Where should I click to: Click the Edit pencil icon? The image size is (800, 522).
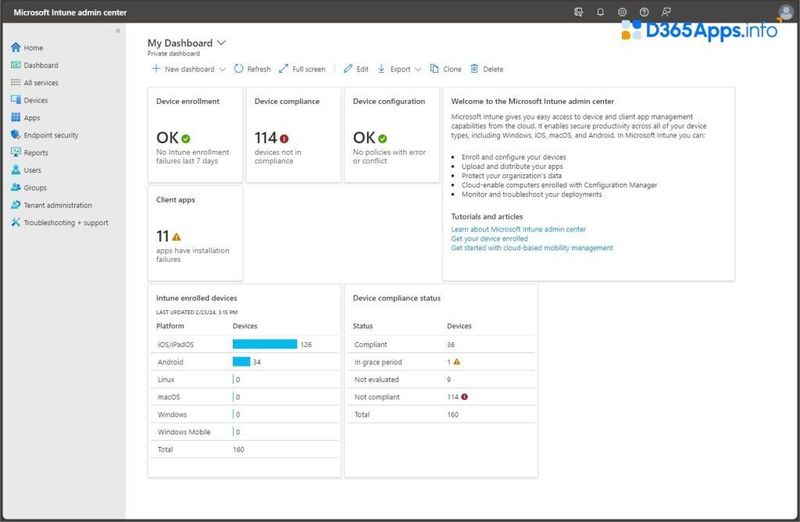coord(348,69)
